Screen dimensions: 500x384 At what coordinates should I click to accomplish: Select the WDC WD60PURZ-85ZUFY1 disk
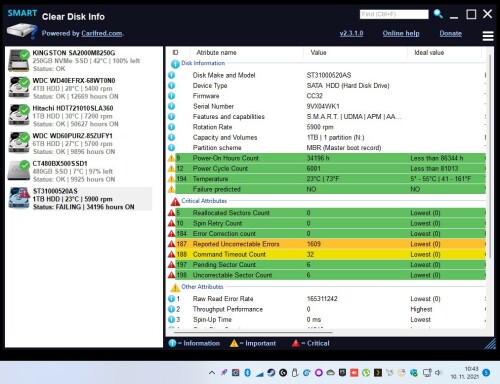[80, 144]
